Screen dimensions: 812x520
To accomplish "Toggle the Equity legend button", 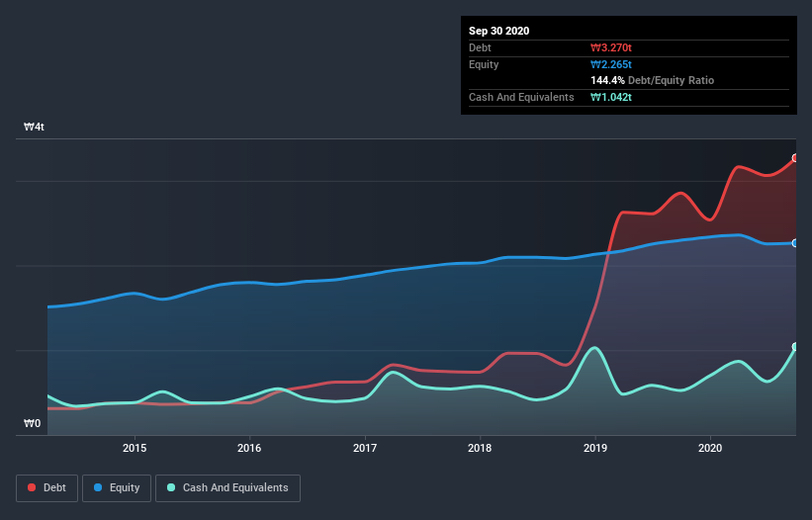I will pyautogui.click(x=117, y=488).
